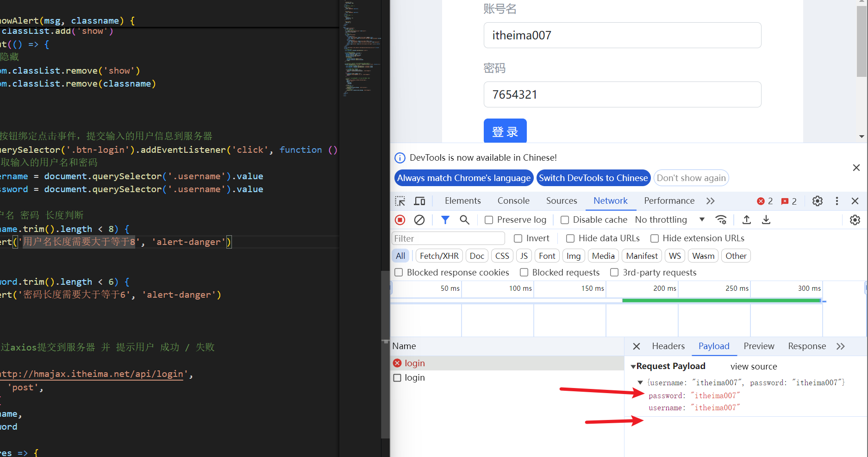
Task: Check Hide data URLs
Action: tap(570, 238)
